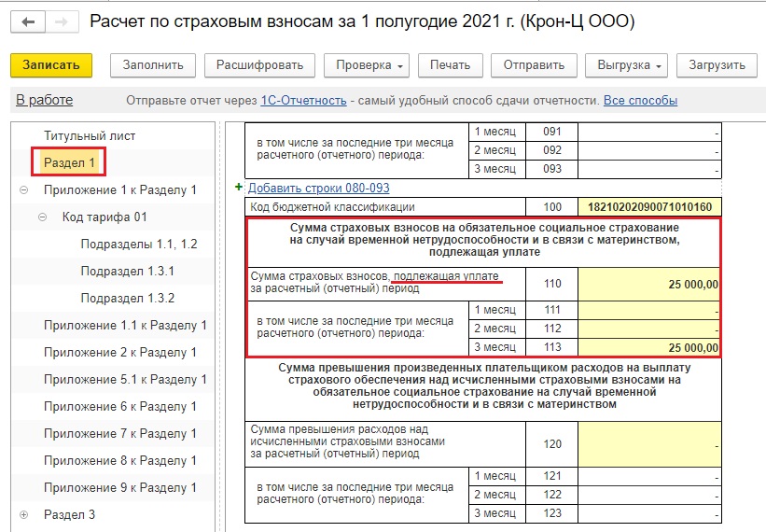Click the Печать button
The image size is (766, 532).
pyautogui.click(x=450, y=65)
